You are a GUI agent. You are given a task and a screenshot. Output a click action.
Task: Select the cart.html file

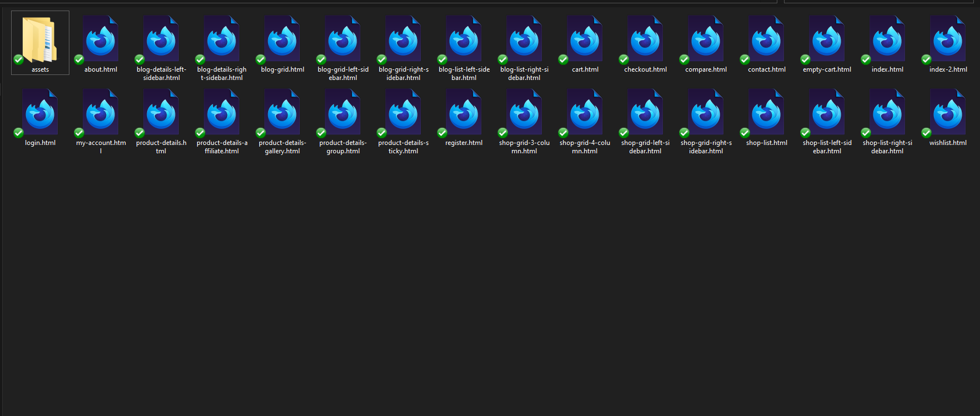[585, 40]
